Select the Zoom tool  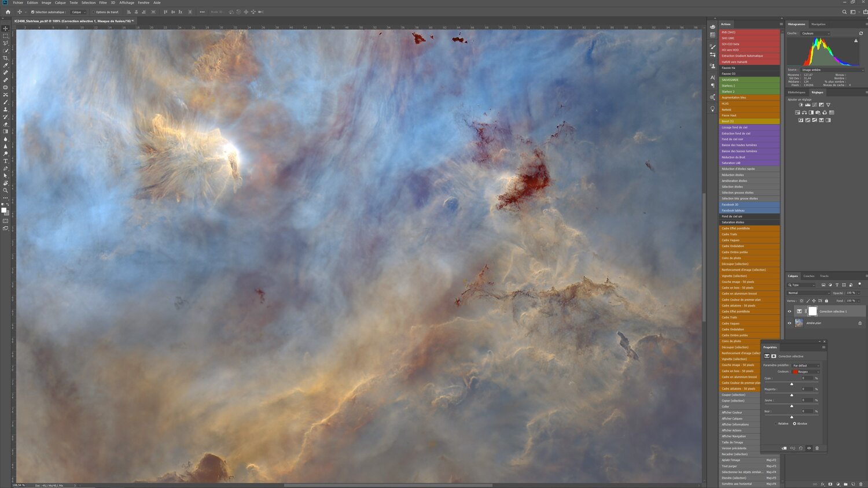(6, 190)
